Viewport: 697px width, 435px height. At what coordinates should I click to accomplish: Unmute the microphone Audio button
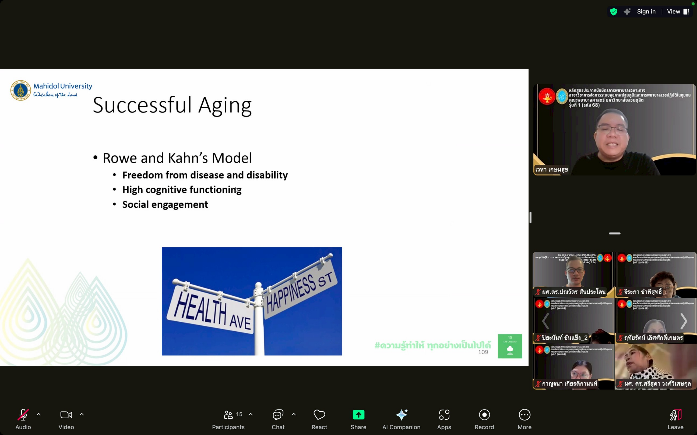23,415
